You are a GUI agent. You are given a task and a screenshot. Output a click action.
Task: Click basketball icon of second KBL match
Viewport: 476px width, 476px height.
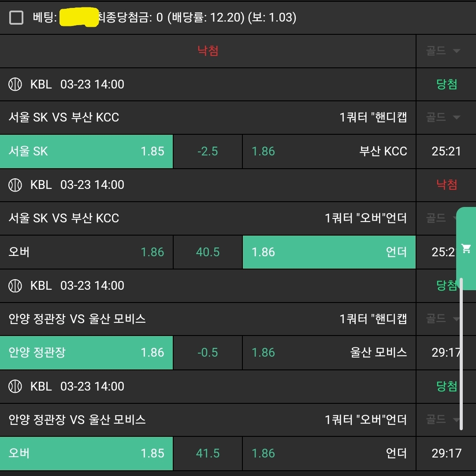point(15,185)
